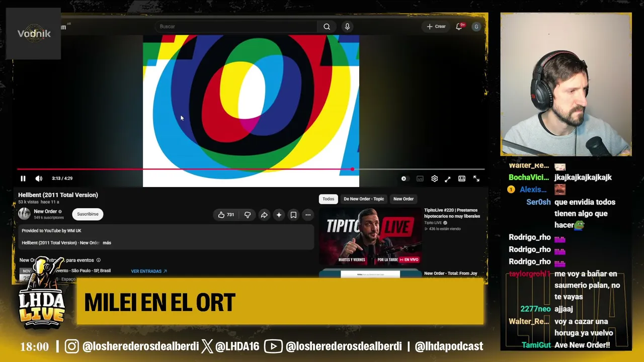The width and height of the screenshot is (644, 362).
Task: Click the '53 k vistas' view count
Action: (29, 202)
